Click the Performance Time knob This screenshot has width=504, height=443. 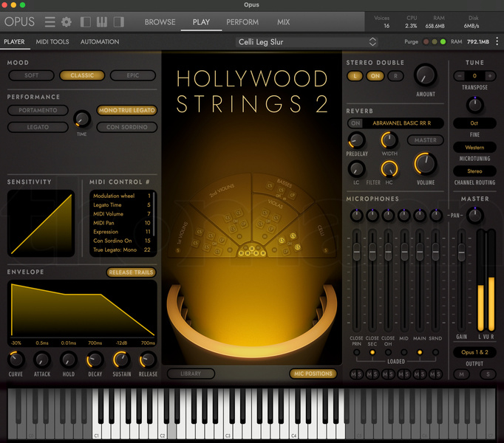82,119
